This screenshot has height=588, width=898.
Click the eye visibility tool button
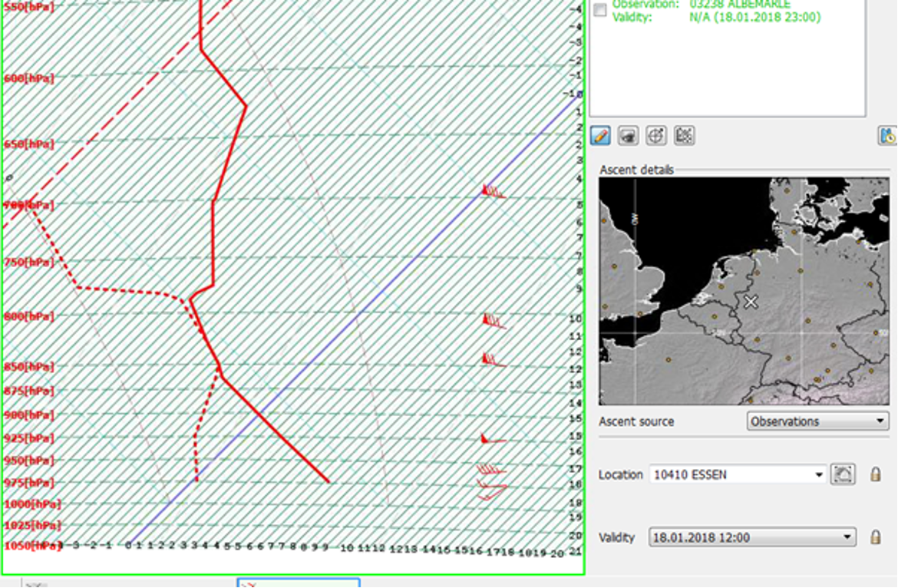tap(629, 136)
